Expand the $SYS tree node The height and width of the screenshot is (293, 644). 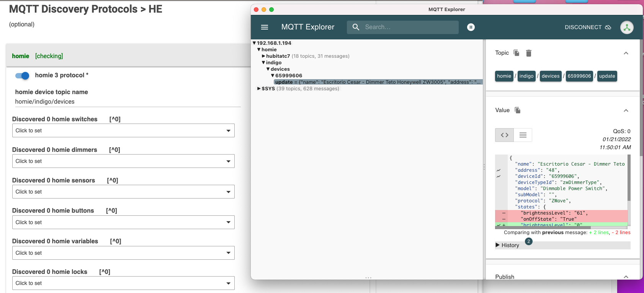(x=259, y=89)
